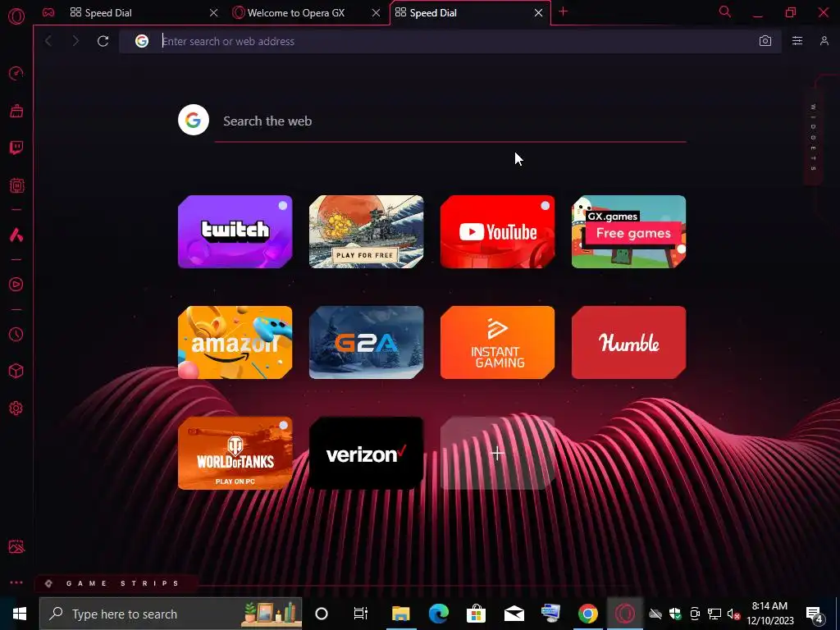The width and height of the screenshot is (840, 630).
Task: Open the GX.games Free games tile
Action: [629, 231]
